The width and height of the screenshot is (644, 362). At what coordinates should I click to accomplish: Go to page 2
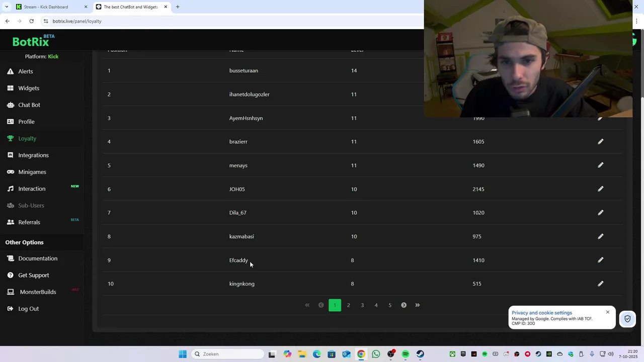point(348,305)
